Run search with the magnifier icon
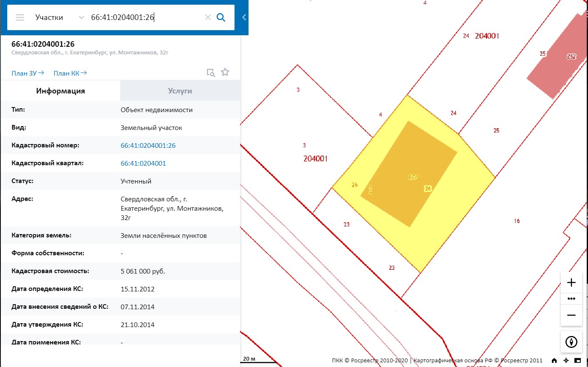 tap(221, 17)
